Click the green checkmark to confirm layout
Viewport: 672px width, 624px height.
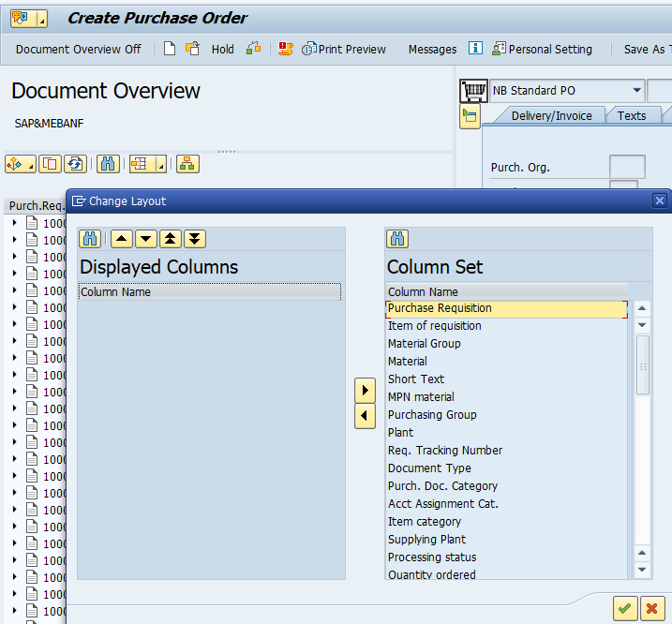[x=625, y=608]
